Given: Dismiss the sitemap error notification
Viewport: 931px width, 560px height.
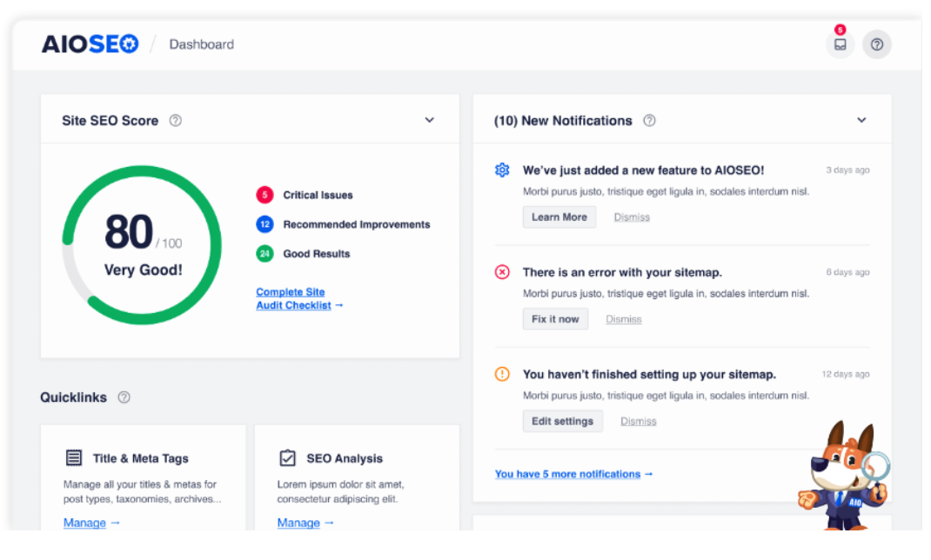Looking at the screenshot, I should [x=624, y=319].
